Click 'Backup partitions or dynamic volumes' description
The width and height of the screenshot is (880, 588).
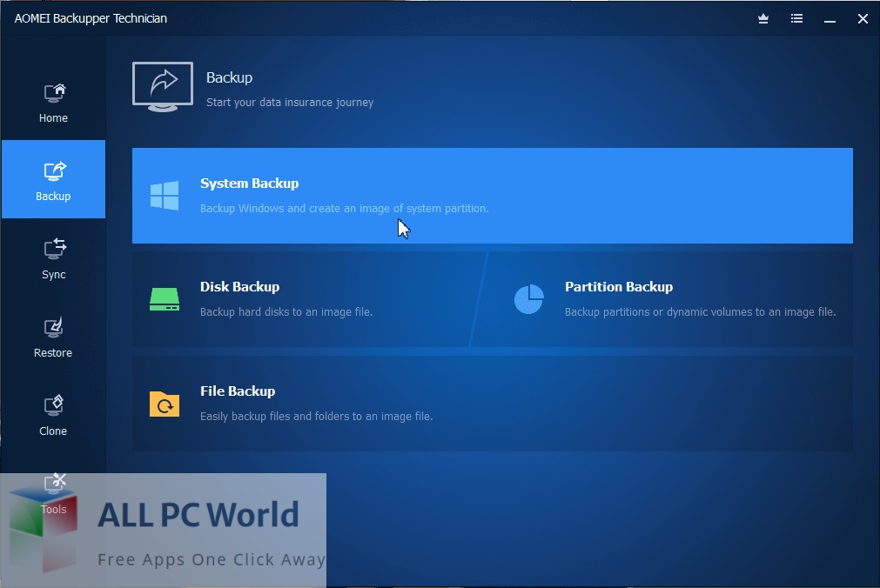coord(701,312)
